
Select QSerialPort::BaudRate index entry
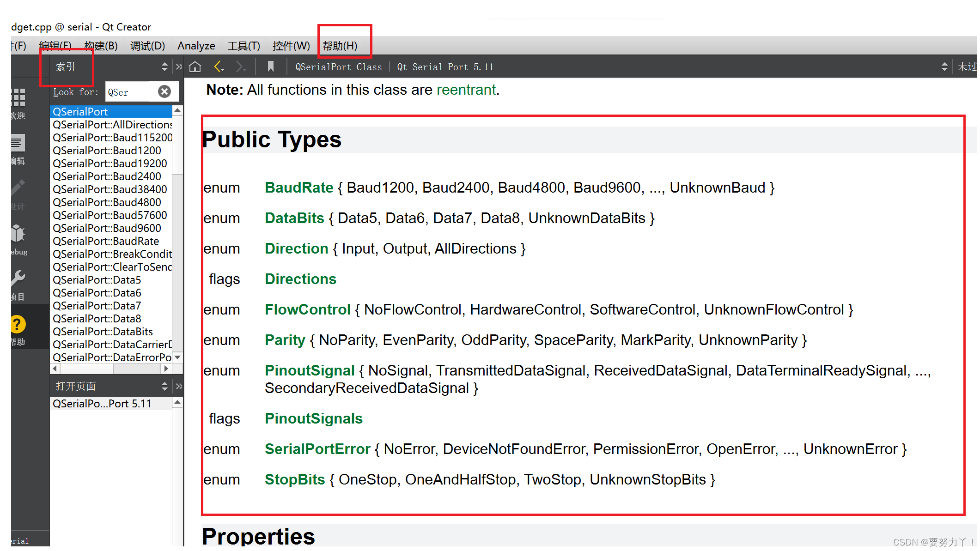tap(111, 241)
